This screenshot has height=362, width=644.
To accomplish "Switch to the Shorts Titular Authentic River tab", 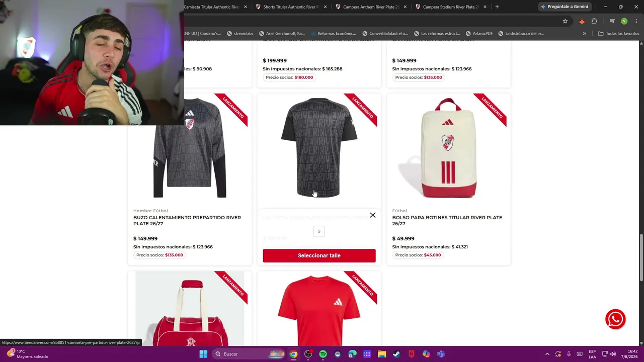I will click(291, 7).
